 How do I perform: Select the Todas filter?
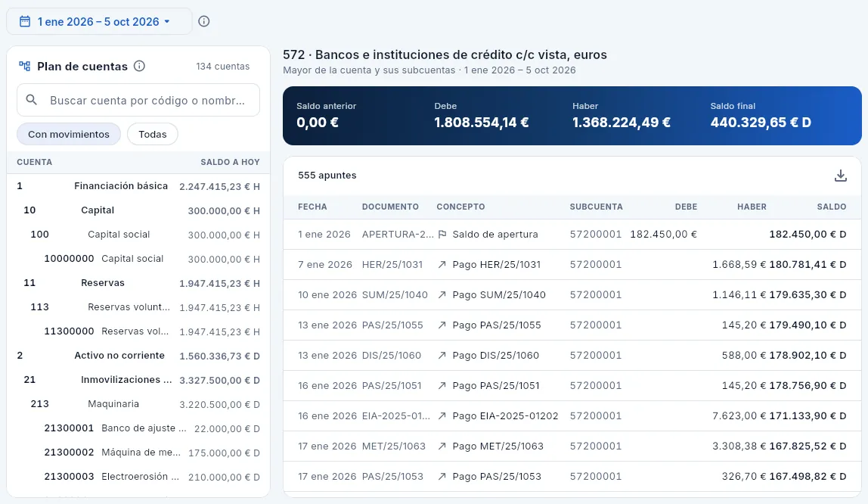[152, 134]
